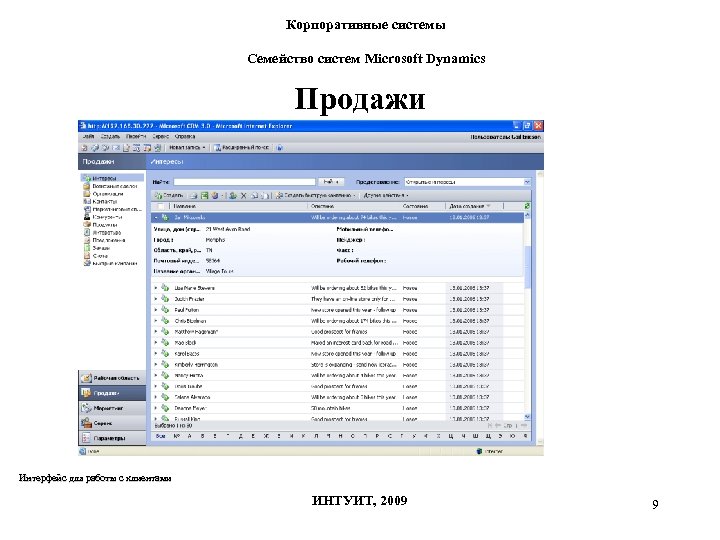
Task: Click the Быстрые кампании sidebar icon
Action: pyautogui.click(x=86, y=264)
